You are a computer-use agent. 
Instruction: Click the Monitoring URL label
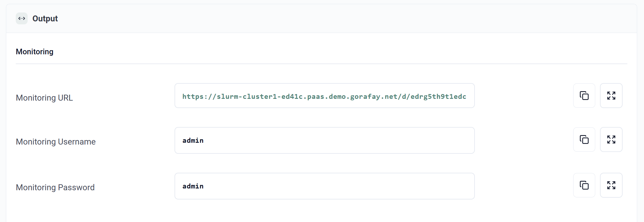[x=44, y=98]
